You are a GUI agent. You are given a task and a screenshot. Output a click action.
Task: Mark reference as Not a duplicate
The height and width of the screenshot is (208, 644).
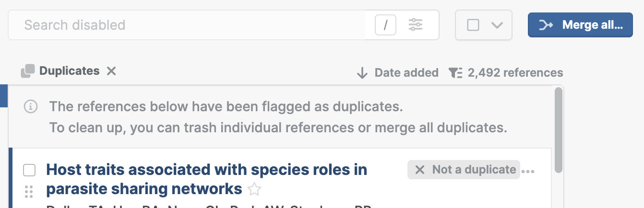coord(464,170)
